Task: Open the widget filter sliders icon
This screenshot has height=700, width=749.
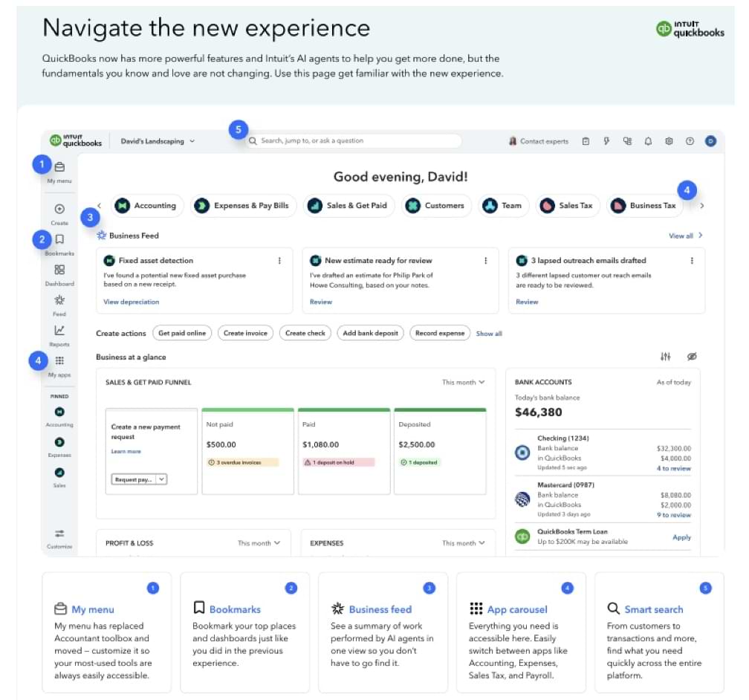Action: pyautogui.click(x=665, y=357)
